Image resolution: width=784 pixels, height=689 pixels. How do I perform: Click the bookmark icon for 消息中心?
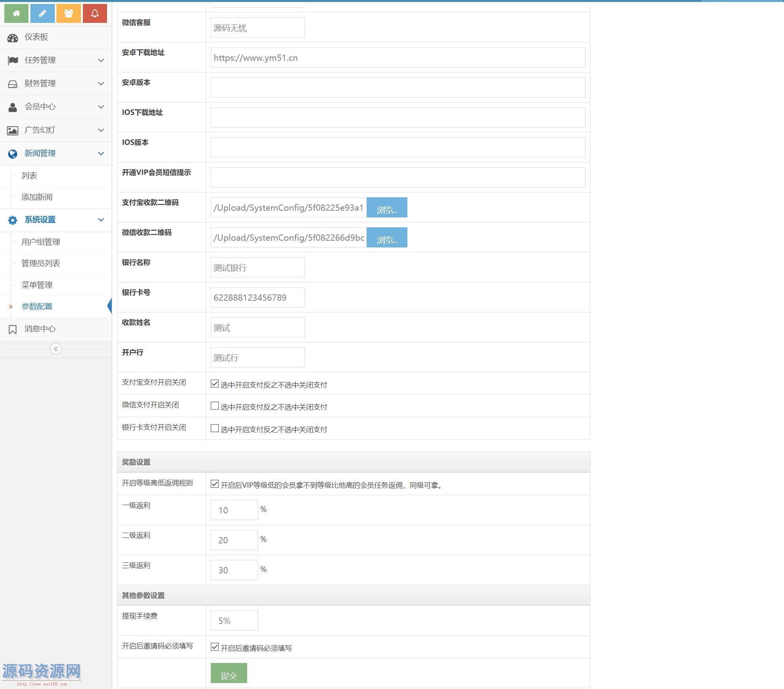tap(13, 330)
